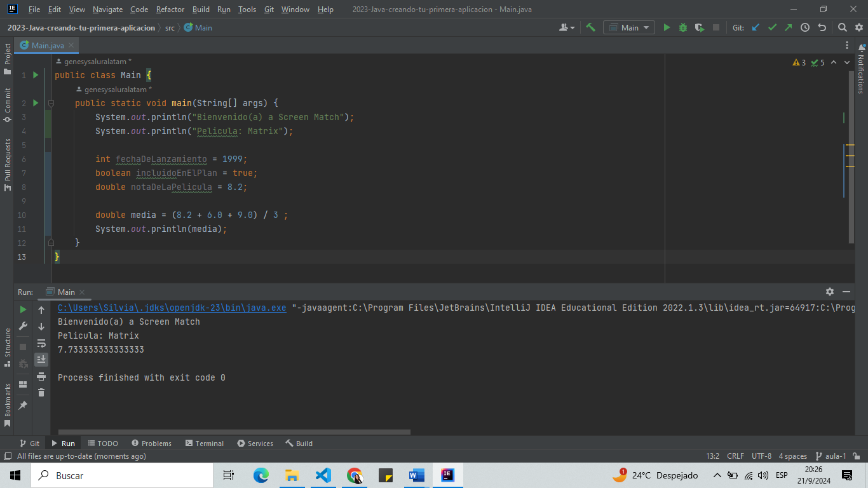Image resolution: width=868 pixels, height=488 pixels.
Task: Open the File menu
Action: click(x=34, y=10)
